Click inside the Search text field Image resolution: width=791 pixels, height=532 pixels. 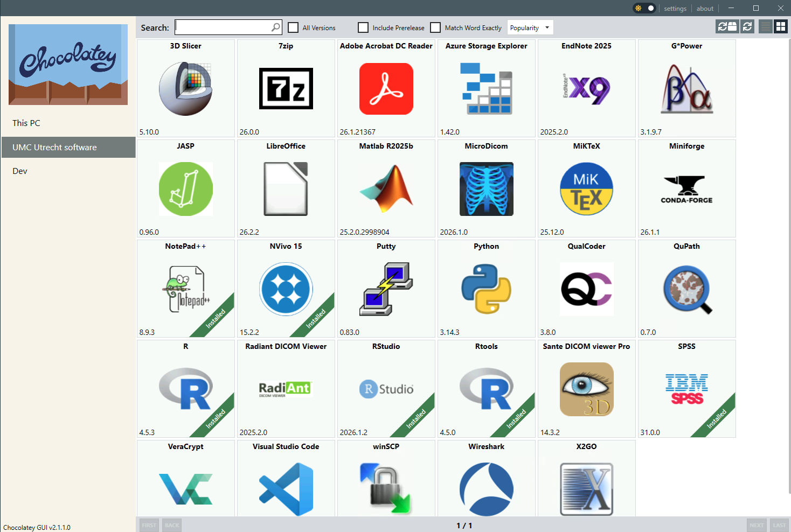point(223,27)
